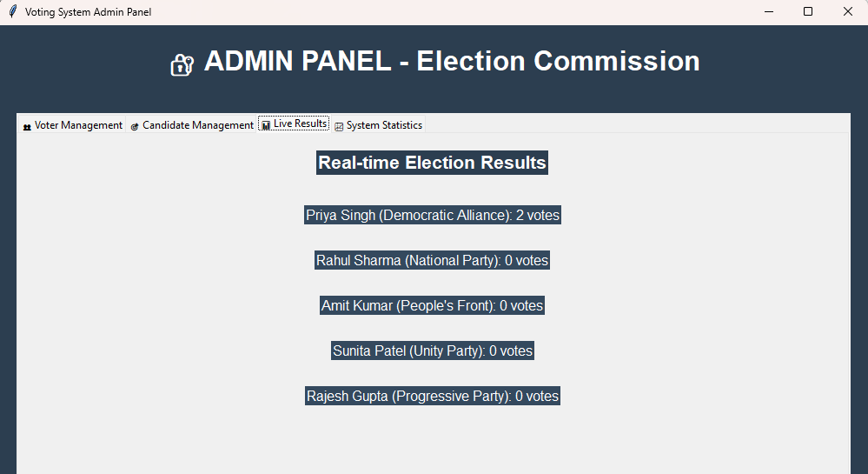Click the bar chart icon on Live Results
The width and height of the screenshot is (868, 474).
click(266, 124)
